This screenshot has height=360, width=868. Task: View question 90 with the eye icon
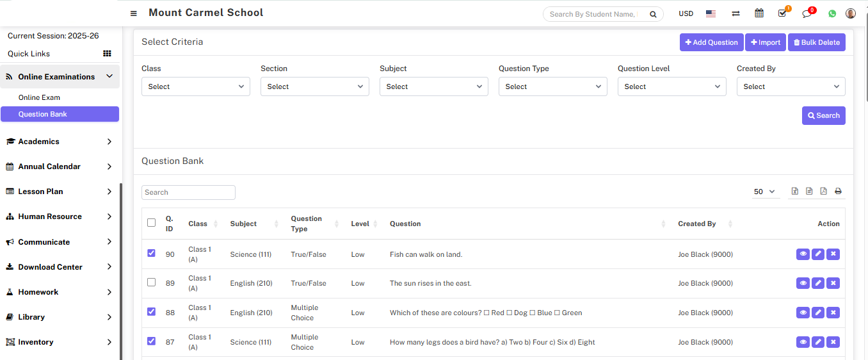pyautogui.click(x=803, y=254)
